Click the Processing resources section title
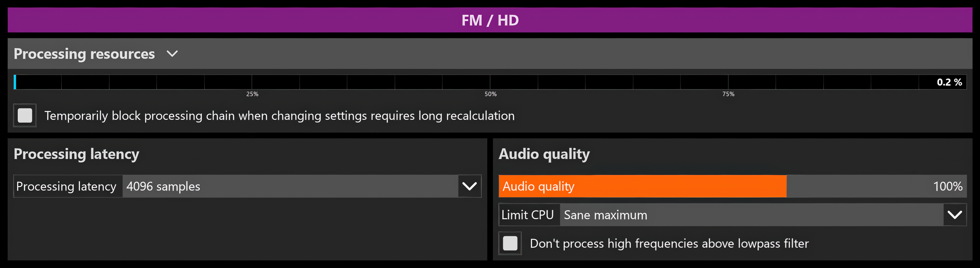Screen dimensions: 980x268 tap(84, 54)
